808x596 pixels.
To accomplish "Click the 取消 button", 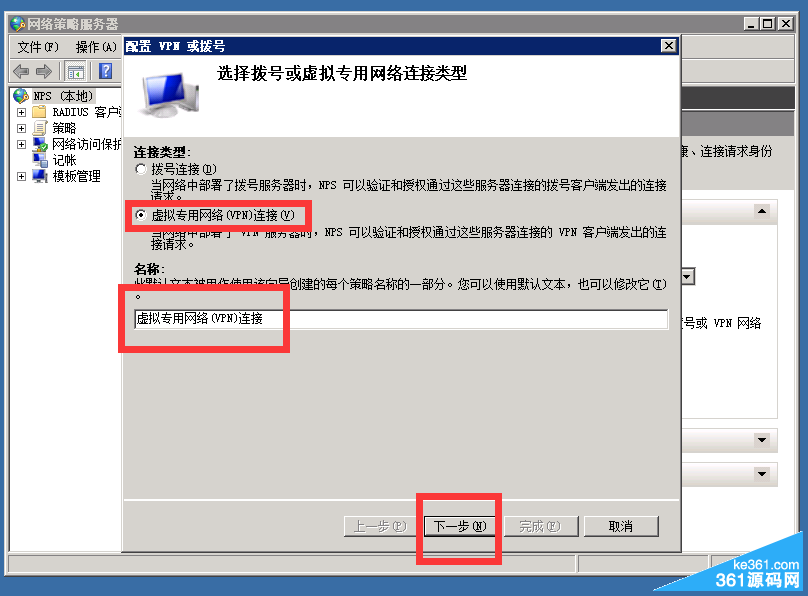I will 621,526.
